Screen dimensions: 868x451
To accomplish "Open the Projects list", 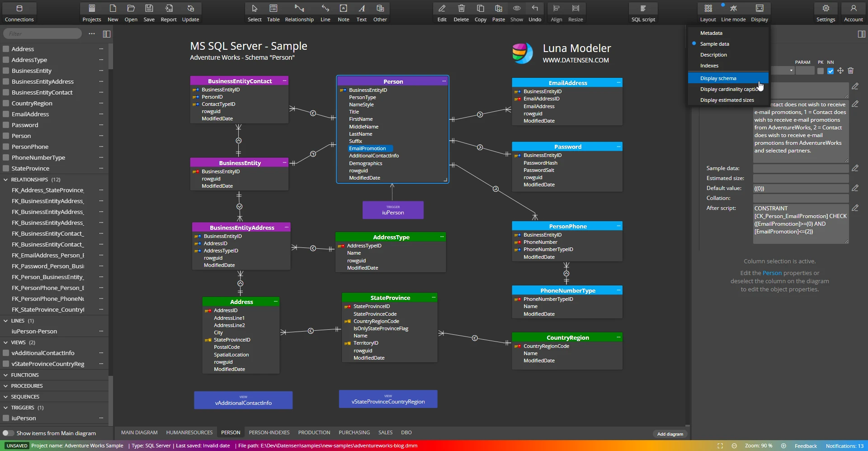I will point(92,13).
